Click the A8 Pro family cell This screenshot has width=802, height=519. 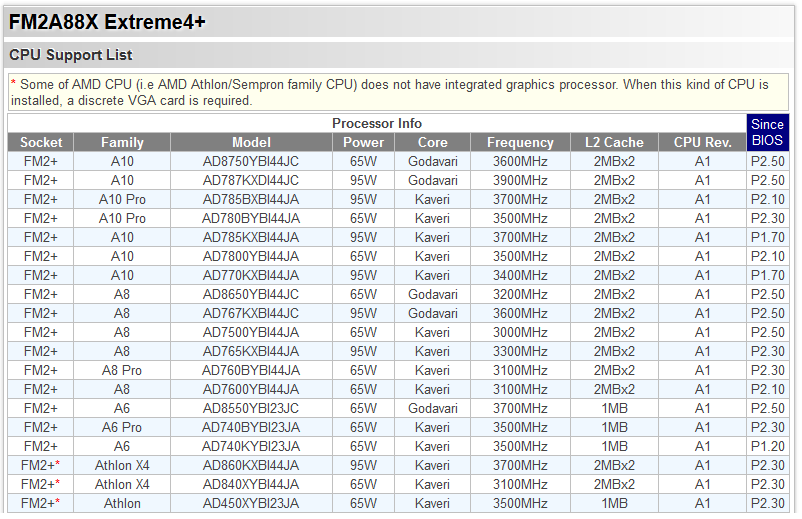[122, 370]
